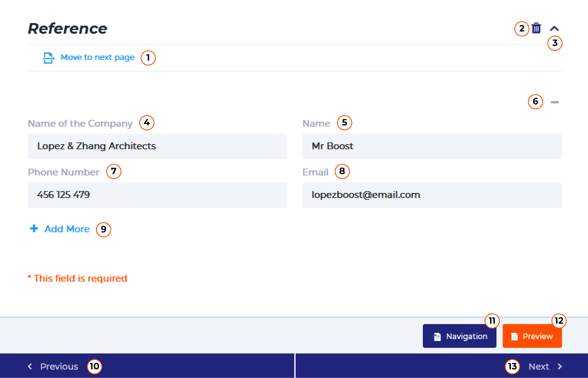Click the Move to next page icon

pyautogui.click(x=48, y=57)
